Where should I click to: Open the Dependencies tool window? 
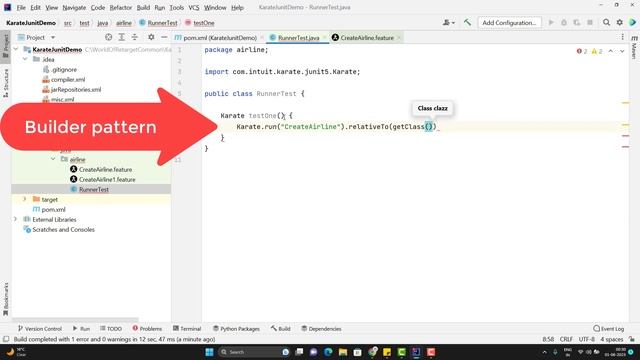[321, 329]
